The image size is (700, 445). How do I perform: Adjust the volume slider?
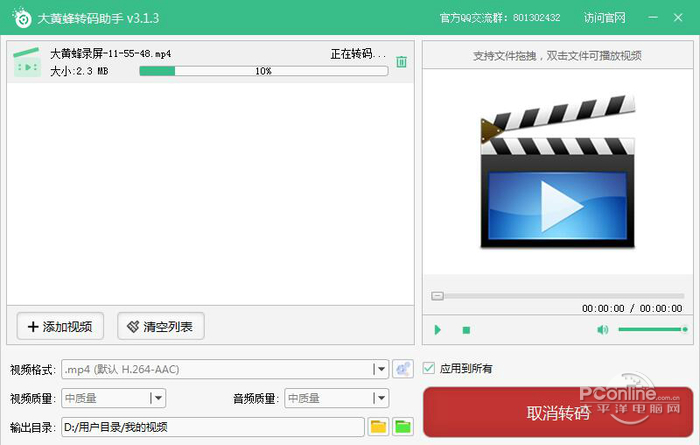click(x=653, y=329)
